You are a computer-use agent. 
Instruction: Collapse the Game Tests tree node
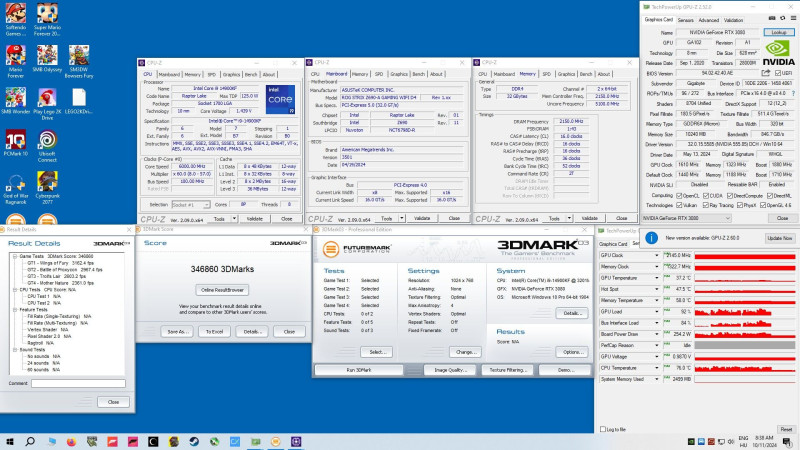pyautogui.click(x=15, y=256)
